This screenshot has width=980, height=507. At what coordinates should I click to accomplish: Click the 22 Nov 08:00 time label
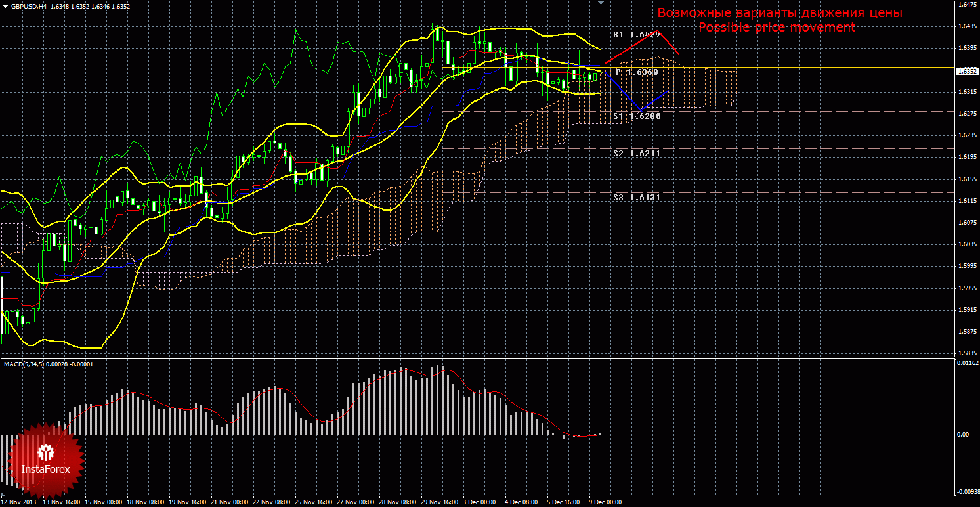coord(272,502)
